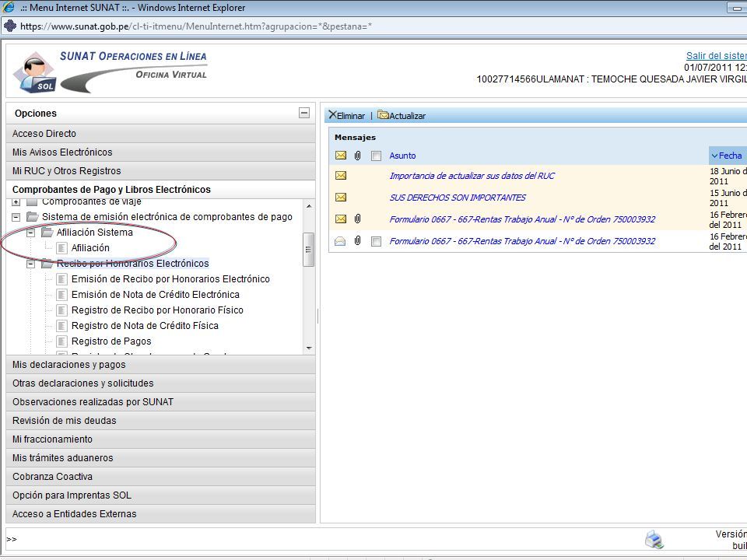Open the first Formulario 0667 Rentas Trabajo Anual message

coord(522,219)
